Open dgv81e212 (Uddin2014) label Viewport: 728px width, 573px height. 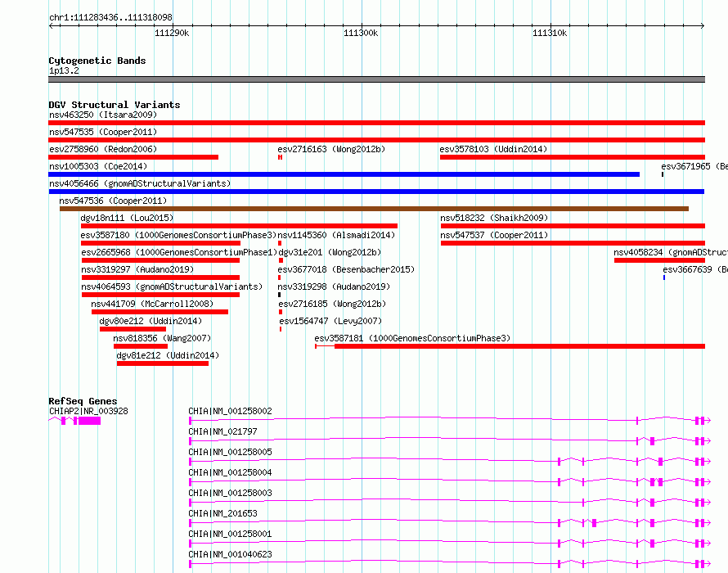click(168, 355)
